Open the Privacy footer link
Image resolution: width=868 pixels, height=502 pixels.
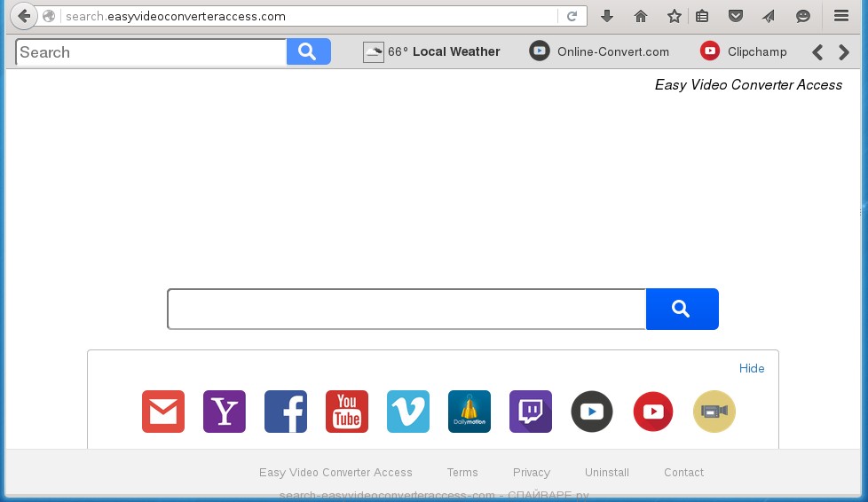(532, 472)
